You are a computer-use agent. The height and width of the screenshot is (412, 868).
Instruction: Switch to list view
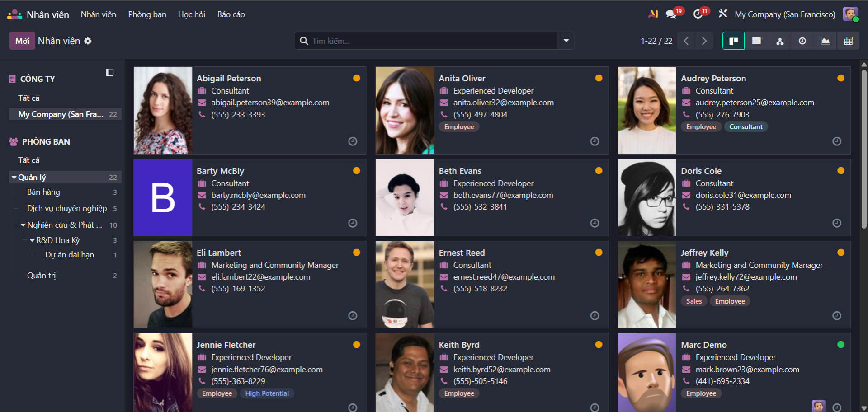pos(756,41)
